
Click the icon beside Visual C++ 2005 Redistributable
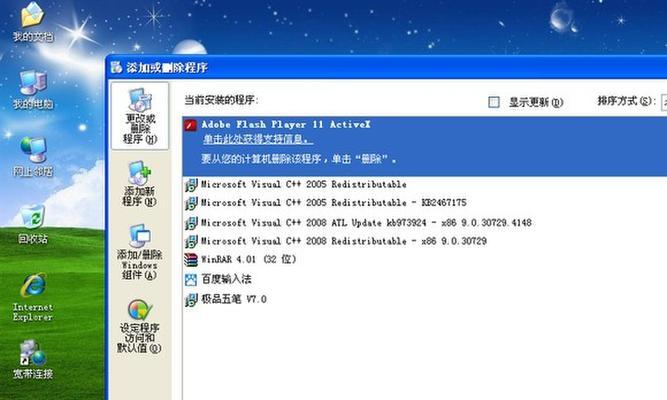(x=191, y=185)
